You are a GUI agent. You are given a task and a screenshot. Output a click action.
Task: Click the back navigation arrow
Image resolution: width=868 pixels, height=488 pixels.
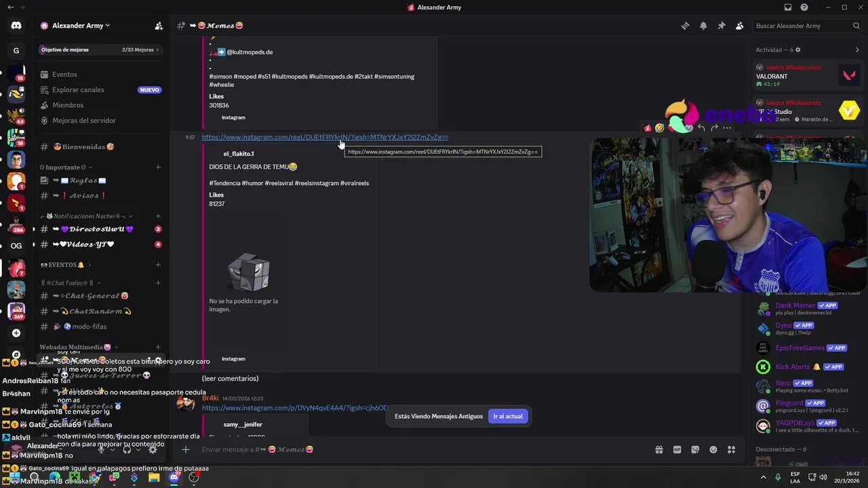[x=10, y=7]
